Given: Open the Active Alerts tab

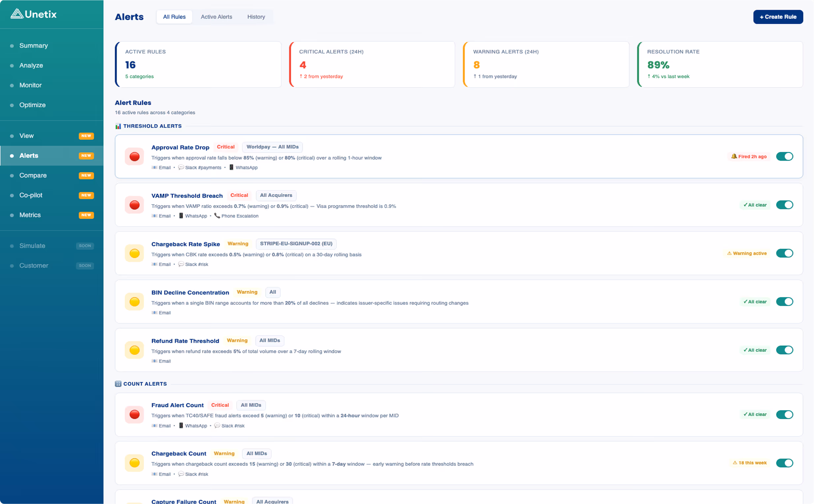Looking at the screenshot, I should 216,17.
